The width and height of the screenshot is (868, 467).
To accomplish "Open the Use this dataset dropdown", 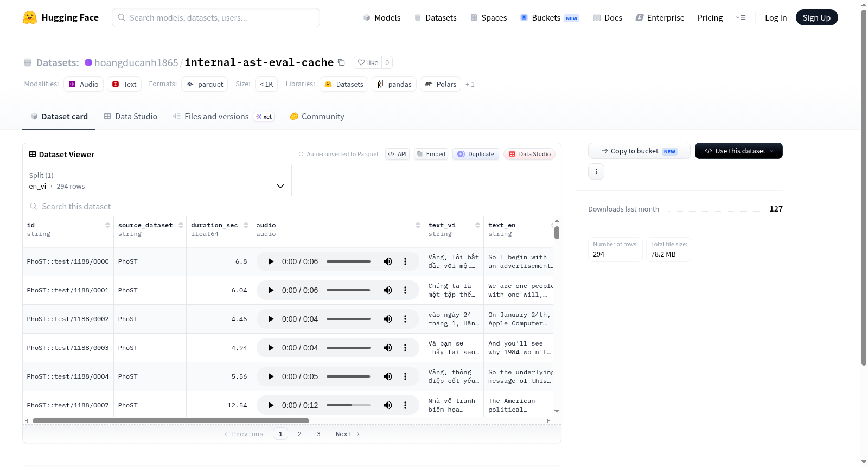I will coord(739,151).
